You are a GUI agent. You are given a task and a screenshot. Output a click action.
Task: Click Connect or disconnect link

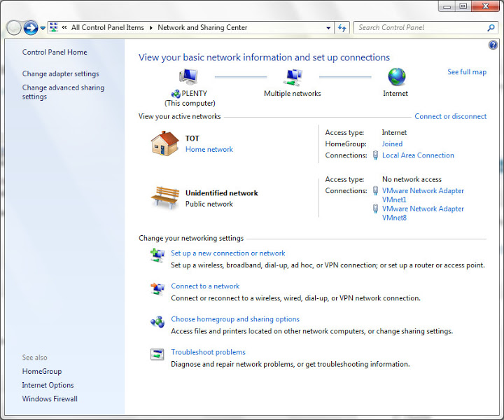pyautogui.click(x=450, y=116)
